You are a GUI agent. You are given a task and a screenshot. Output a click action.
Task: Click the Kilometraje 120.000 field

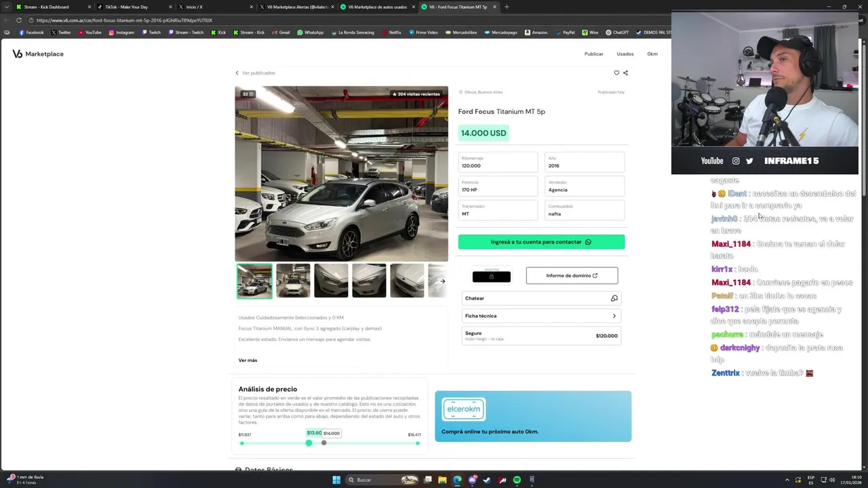pyautogui.click(x=498, y=162)
